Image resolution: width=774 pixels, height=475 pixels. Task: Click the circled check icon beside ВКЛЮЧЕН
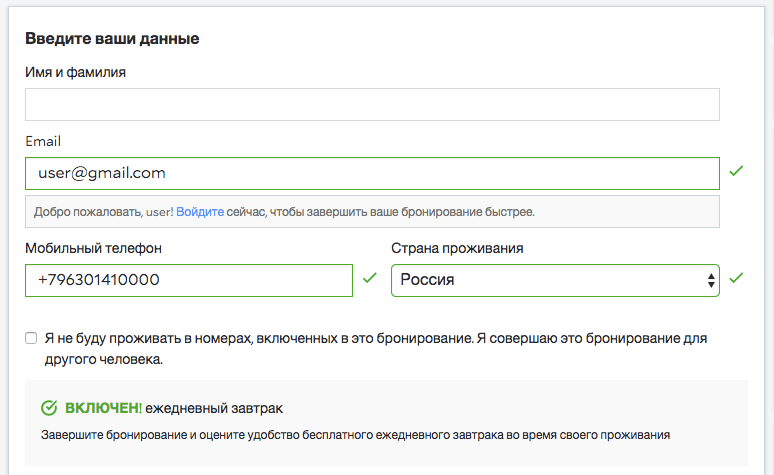pyautogui.click(x=49, y=408)
